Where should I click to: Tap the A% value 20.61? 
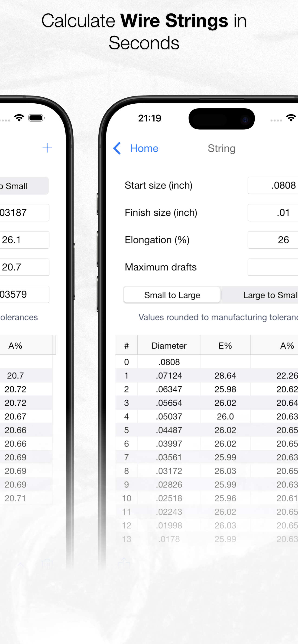coord(287,498)
